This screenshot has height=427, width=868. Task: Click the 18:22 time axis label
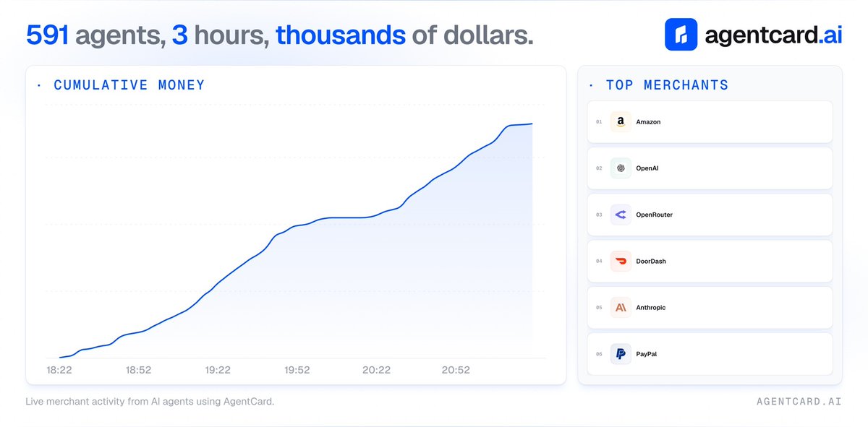(x=59, y=370)
